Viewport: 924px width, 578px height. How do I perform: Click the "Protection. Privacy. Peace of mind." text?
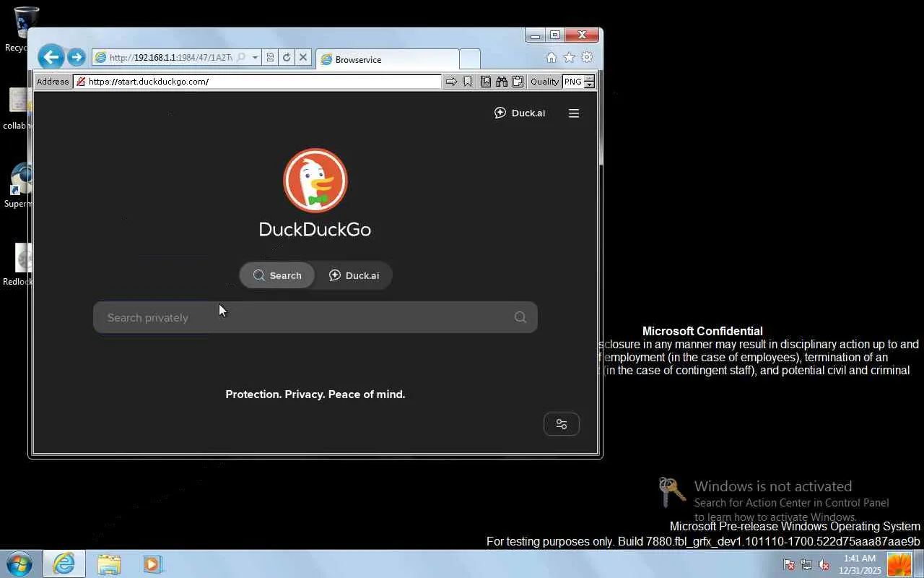(315, 394)
